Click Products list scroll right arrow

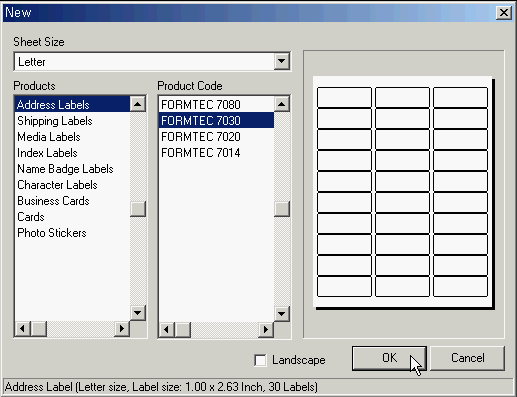[122, 329]
